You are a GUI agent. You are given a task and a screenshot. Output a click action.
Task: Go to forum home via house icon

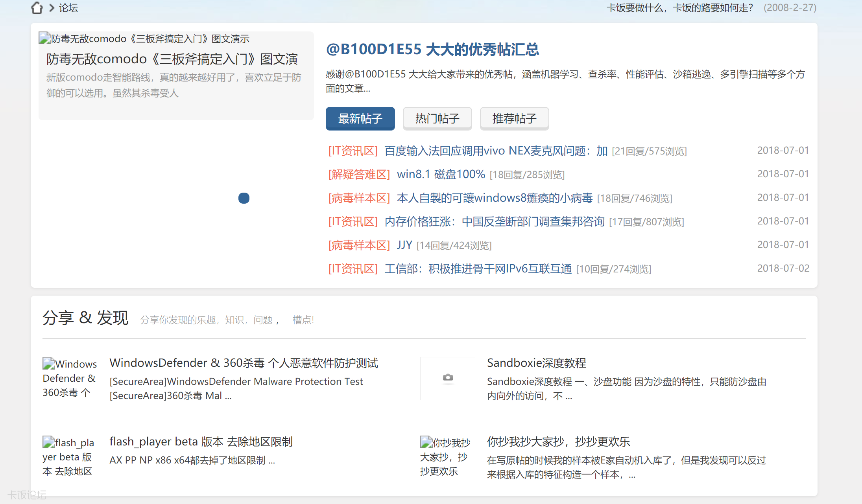coord(37,8)
